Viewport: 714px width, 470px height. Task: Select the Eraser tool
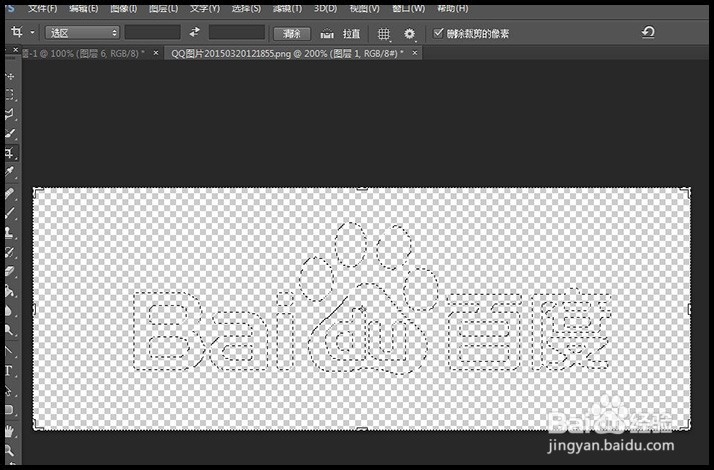click(9, 271)
